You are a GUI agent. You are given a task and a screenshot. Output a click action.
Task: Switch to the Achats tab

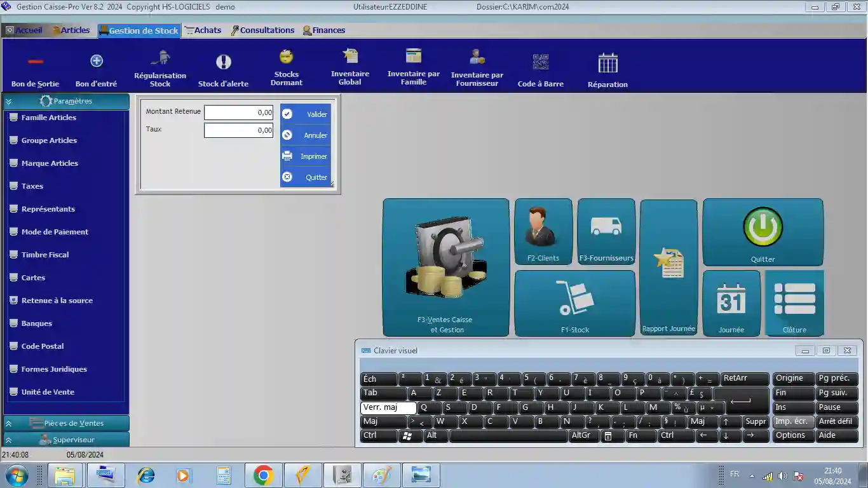click(x=203, y=30)
